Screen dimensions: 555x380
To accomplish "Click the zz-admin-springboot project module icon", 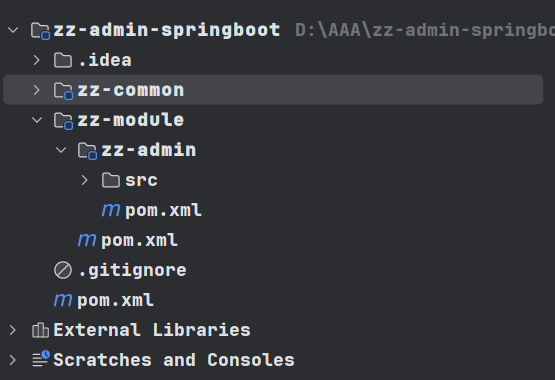I will point(40,30).
